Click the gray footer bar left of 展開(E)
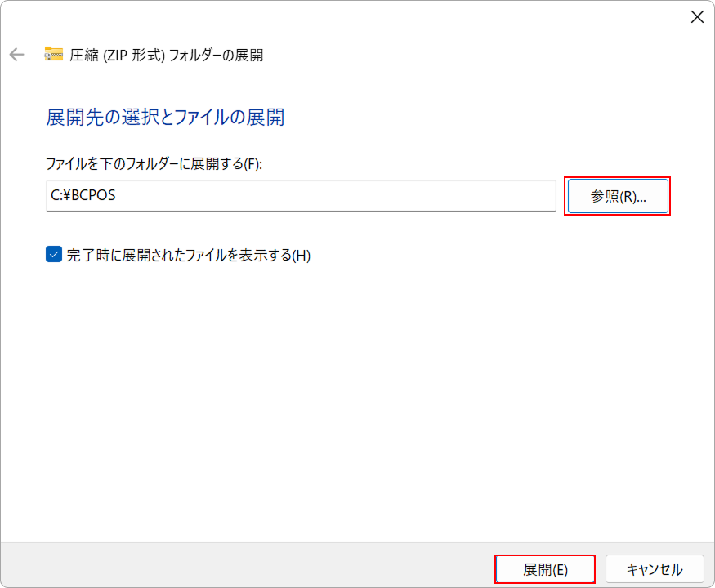This screenshot has height=588, width=715. click(x=245, y=565)
